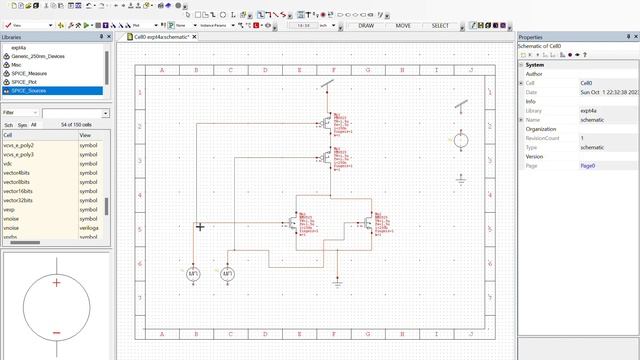Click the cell list horizontal scrollbar
This screenshot has height=360, width=640.
point(25,242)
